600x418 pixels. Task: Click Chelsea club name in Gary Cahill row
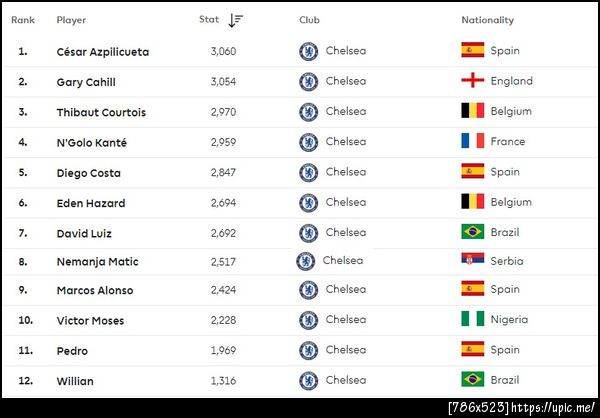tap(346, 81)
